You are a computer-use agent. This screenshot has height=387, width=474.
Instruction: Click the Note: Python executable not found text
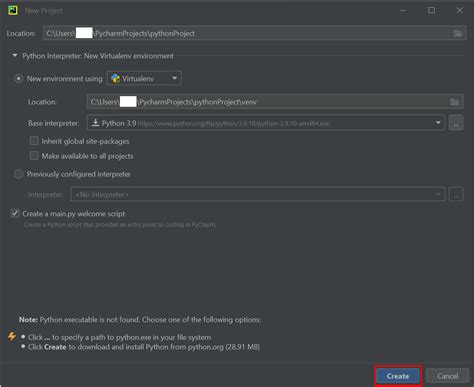click(x=140, y=319)
